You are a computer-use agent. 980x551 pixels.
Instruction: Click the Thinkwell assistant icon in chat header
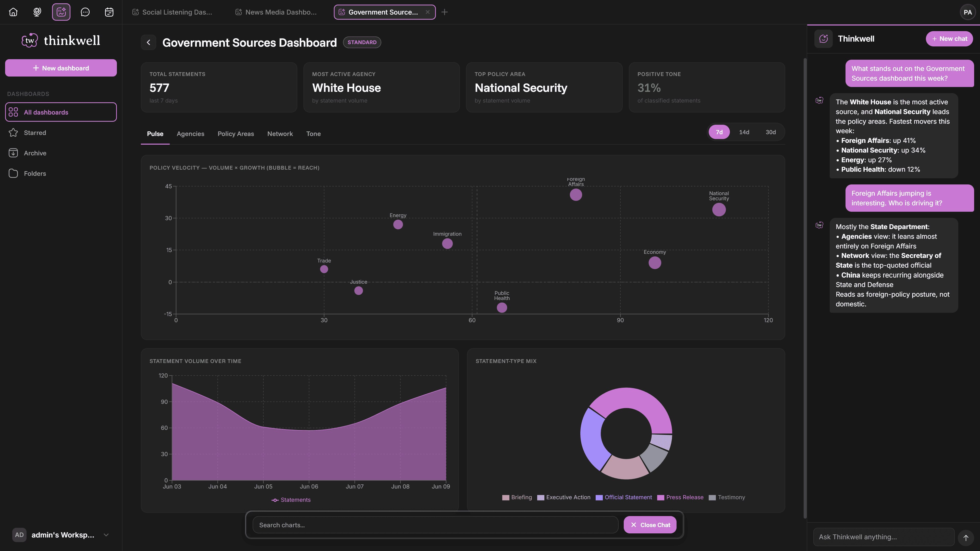point(824,39)
